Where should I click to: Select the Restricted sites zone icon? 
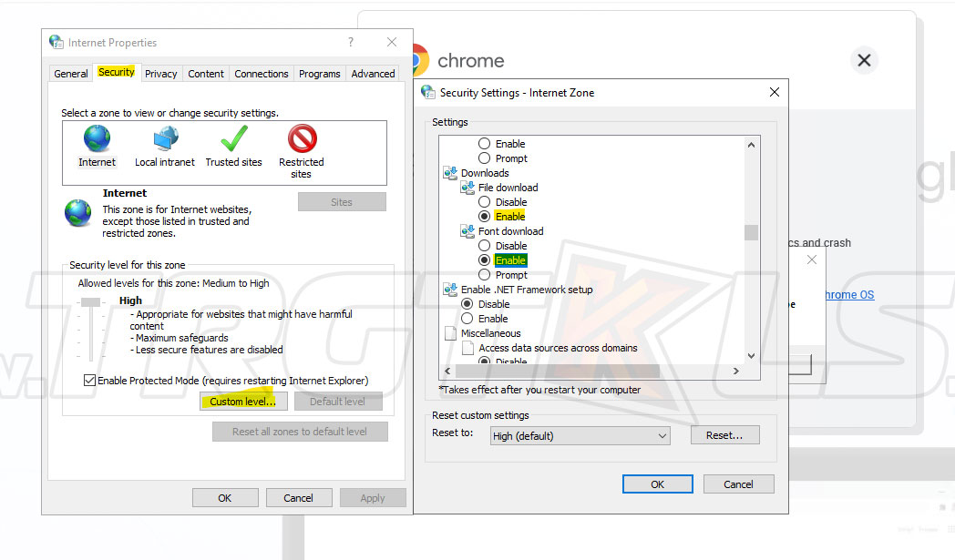(x=302, y=139)
